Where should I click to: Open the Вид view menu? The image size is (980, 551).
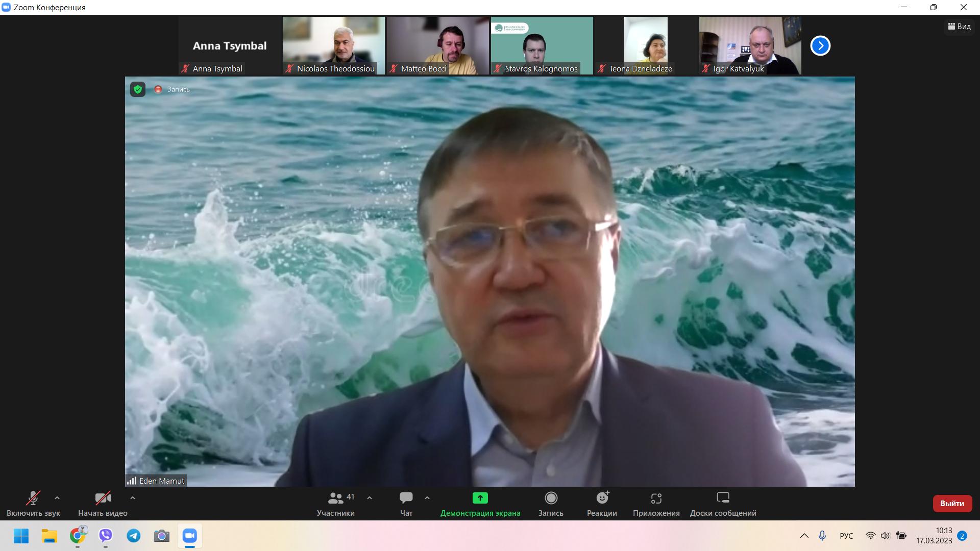coord(960,27)
